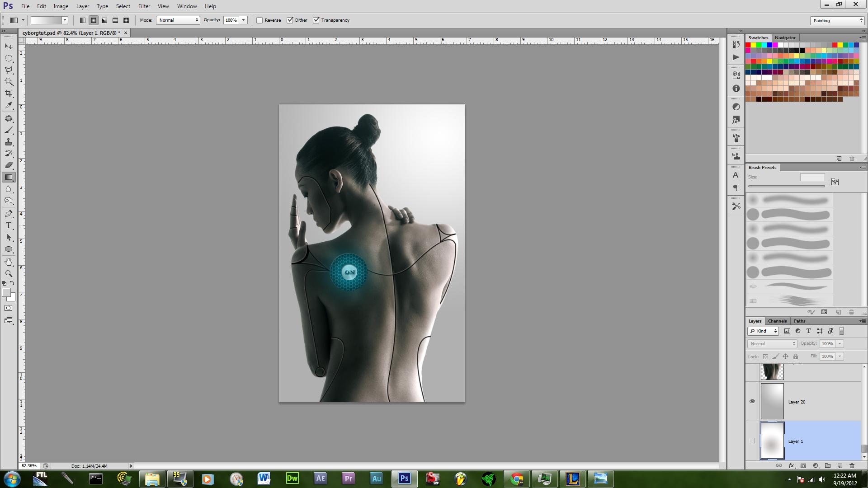This screenshot has width=868, height=488.
Task: Open Layers panel flyout menu
Action: click(x=862, y=321)
